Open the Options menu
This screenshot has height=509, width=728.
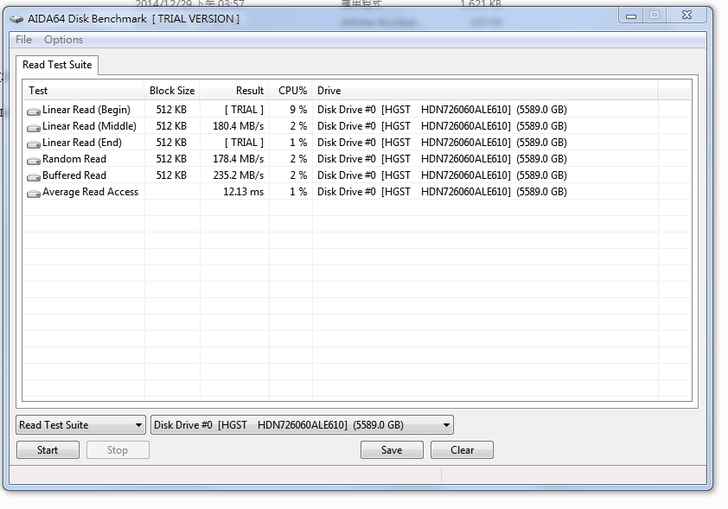click(x=63, y=39)
